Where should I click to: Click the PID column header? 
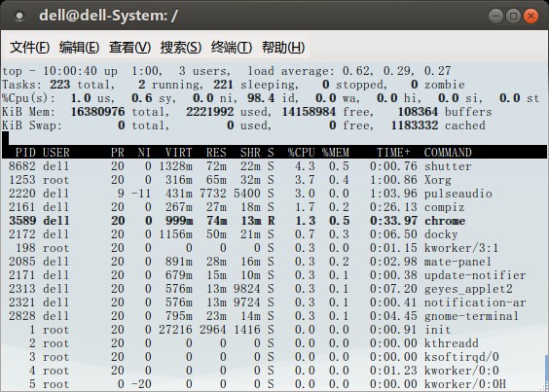click(x=25, y=153)
